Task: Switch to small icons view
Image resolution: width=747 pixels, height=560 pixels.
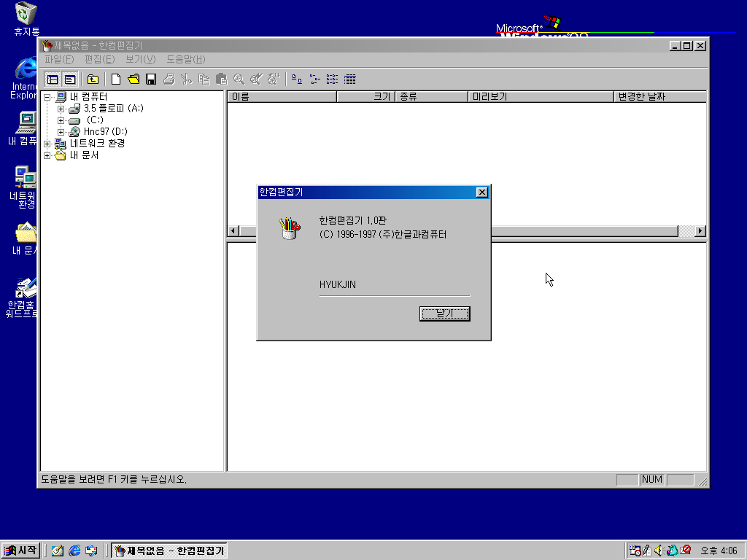Action: [314, 79]
